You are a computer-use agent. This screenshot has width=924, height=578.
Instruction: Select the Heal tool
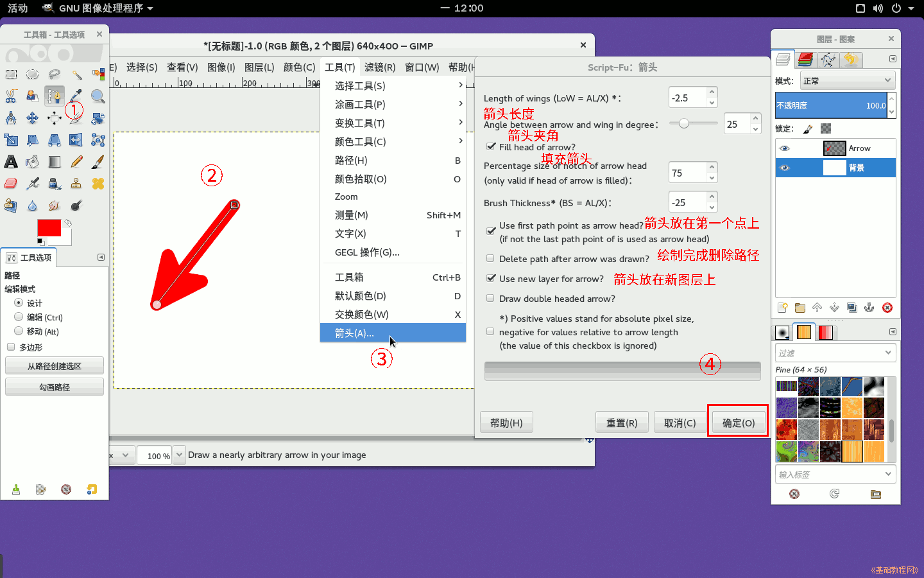coord(98,184)
